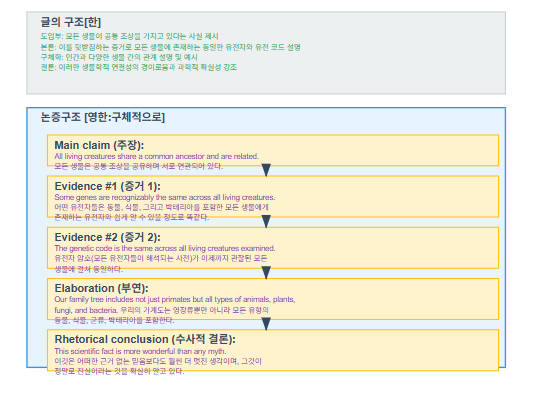
Task: Click the line starting with '본론:'
Action: 170,47
